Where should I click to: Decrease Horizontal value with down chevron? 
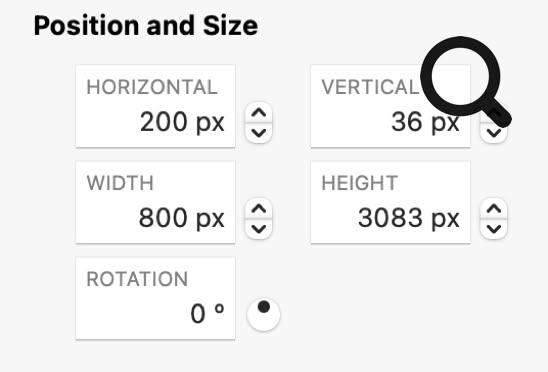tap(259, 133)
